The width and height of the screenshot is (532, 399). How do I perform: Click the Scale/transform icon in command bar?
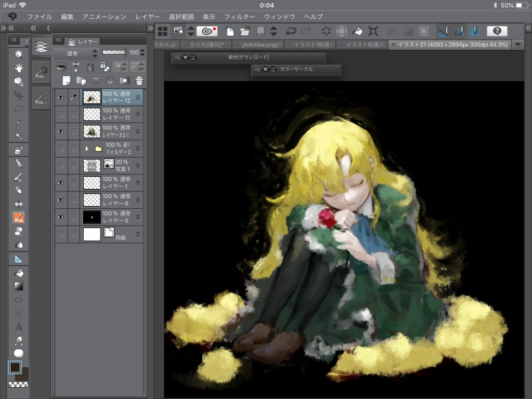373,31
